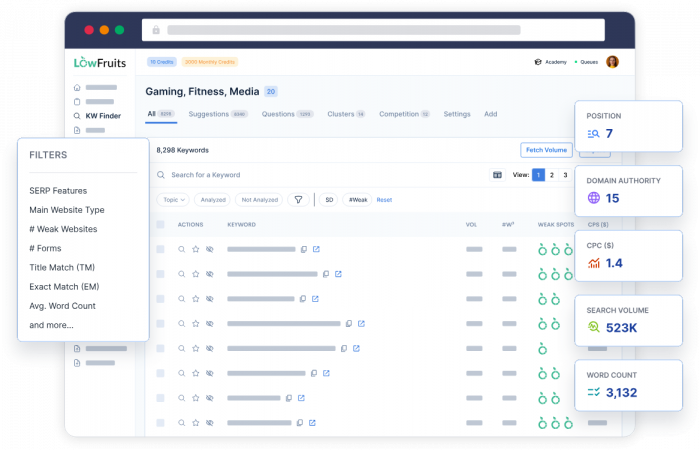Click the Academy graduation cap icon

coord(538,62)
